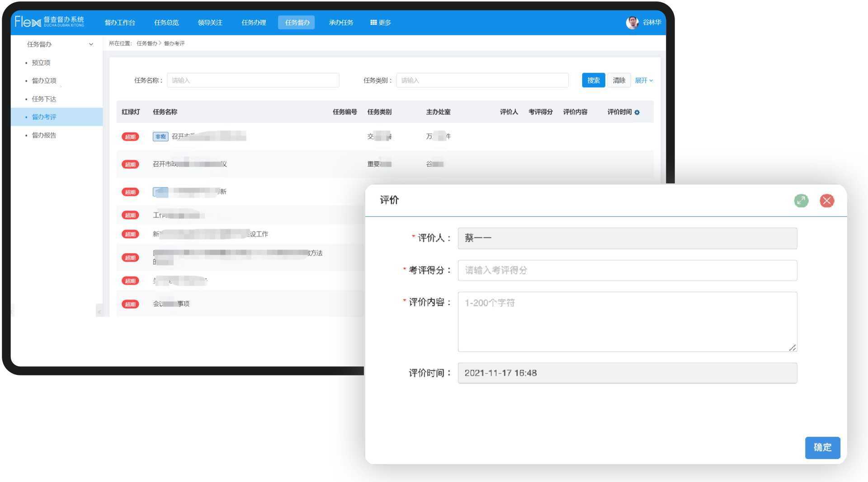Click the gear icon beside 评价时间 column

[637, 112]
